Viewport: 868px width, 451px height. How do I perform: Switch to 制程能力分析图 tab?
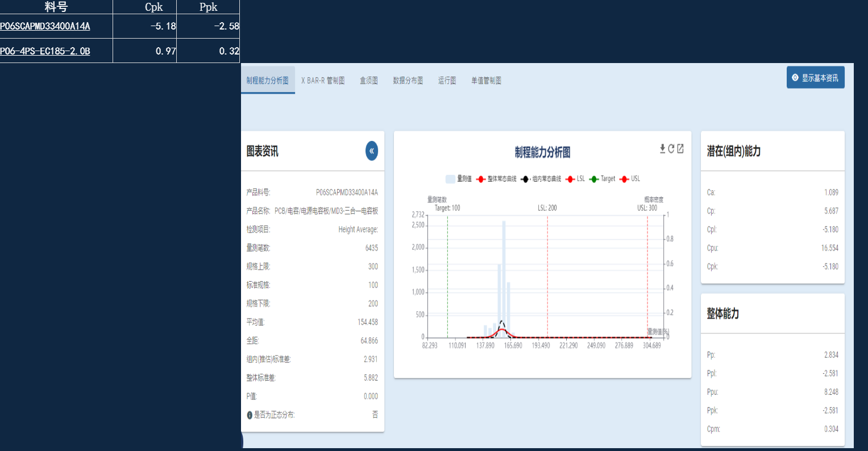pyautogui.click(x=268, y=81)
